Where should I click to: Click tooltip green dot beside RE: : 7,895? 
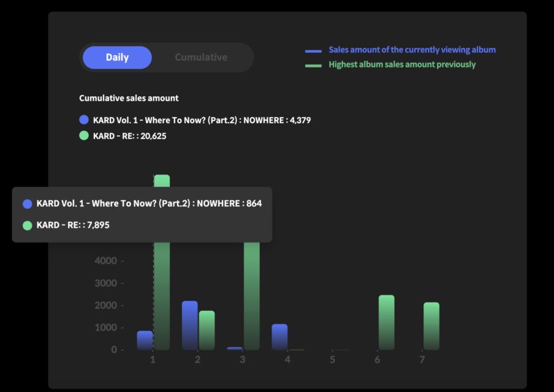coord(27,225)
